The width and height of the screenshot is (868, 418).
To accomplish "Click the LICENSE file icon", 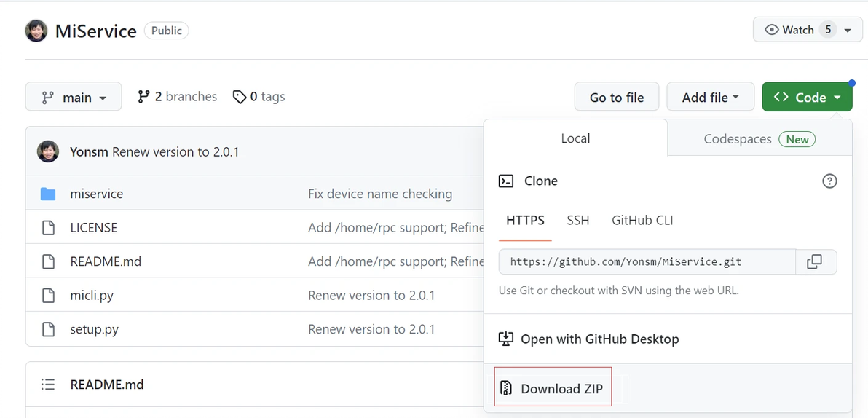I will tap(48, 228).
